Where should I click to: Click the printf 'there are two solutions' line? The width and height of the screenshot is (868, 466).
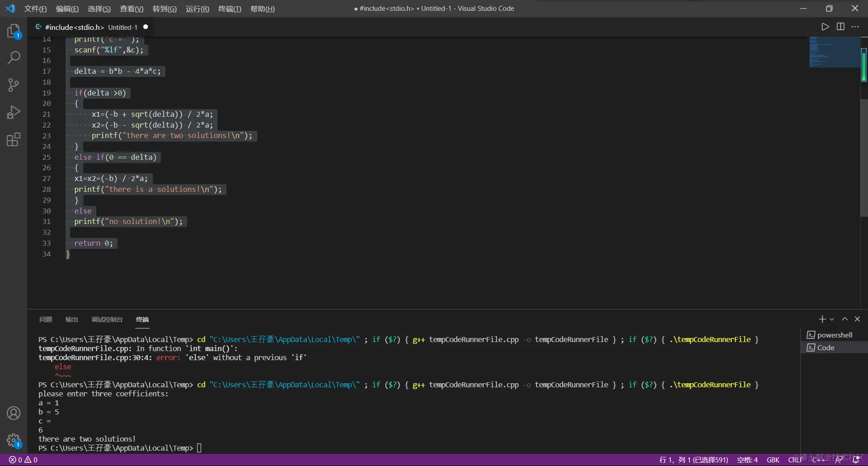coord(172,136)
